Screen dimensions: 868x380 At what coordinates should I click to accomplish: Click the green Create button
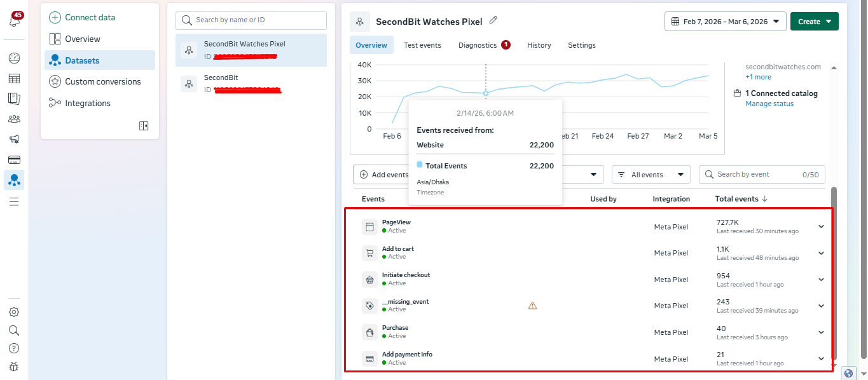click(814, 22)
